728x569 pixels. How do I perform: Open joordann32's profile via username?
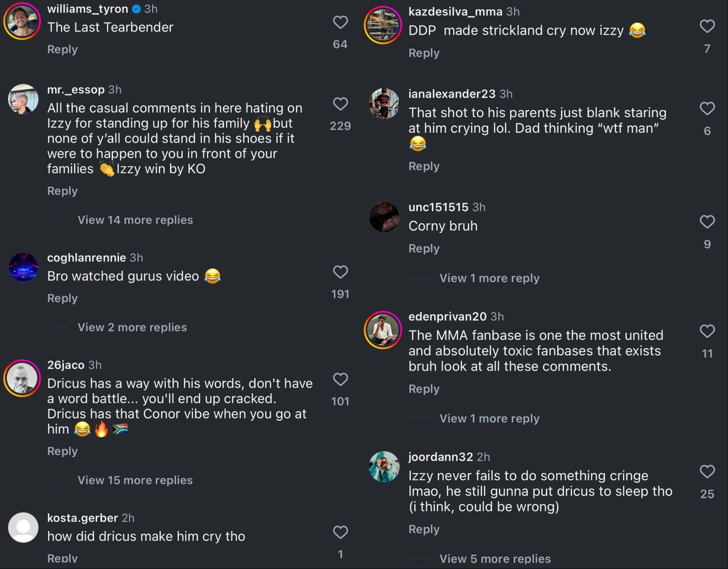[440, 457]
